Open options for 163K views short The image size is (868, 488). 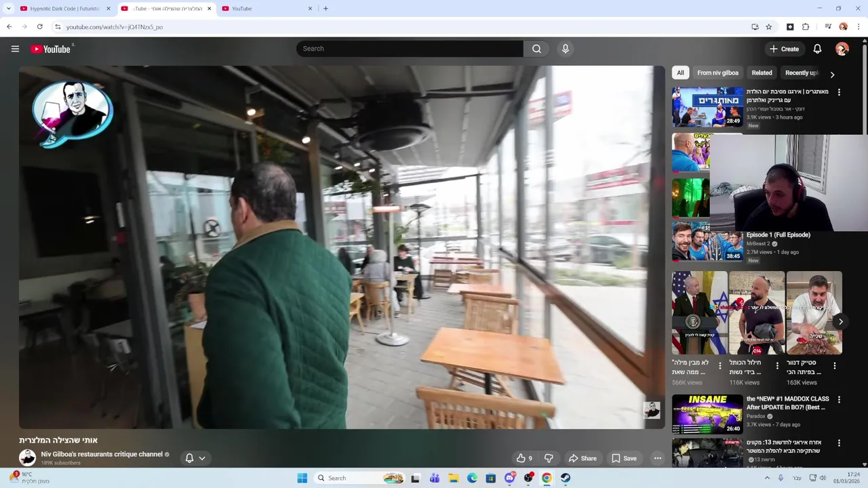(834, 365)
